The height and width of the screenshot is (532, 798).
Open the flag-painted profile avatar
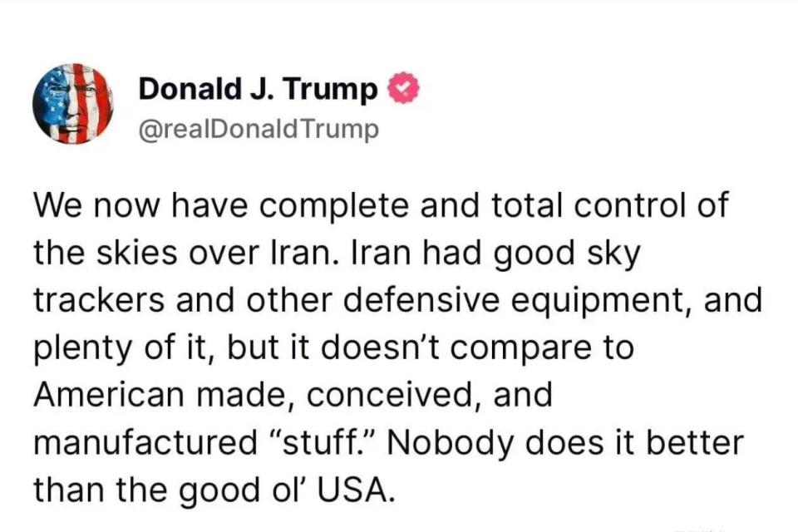click(73, 104)
